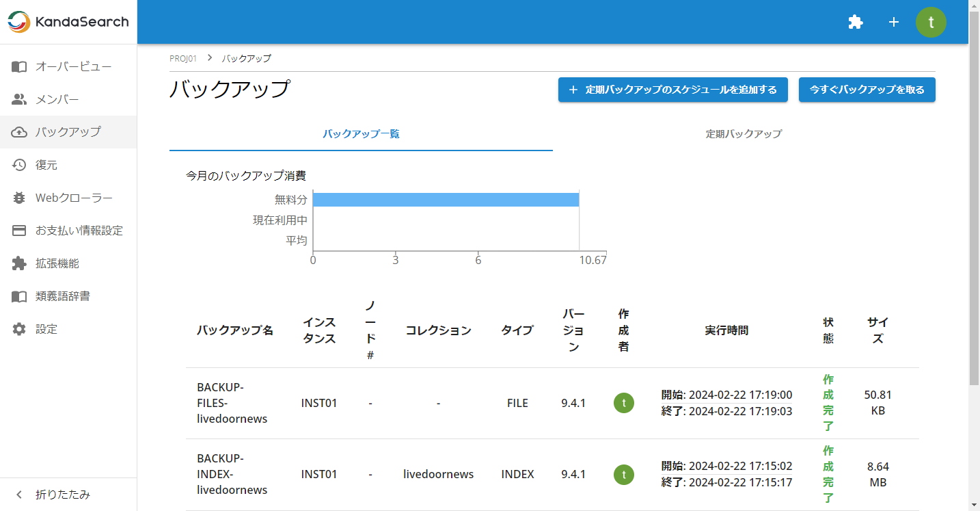Click 現在利用中 chart label
980x511 pixels.
coord(280,220)
